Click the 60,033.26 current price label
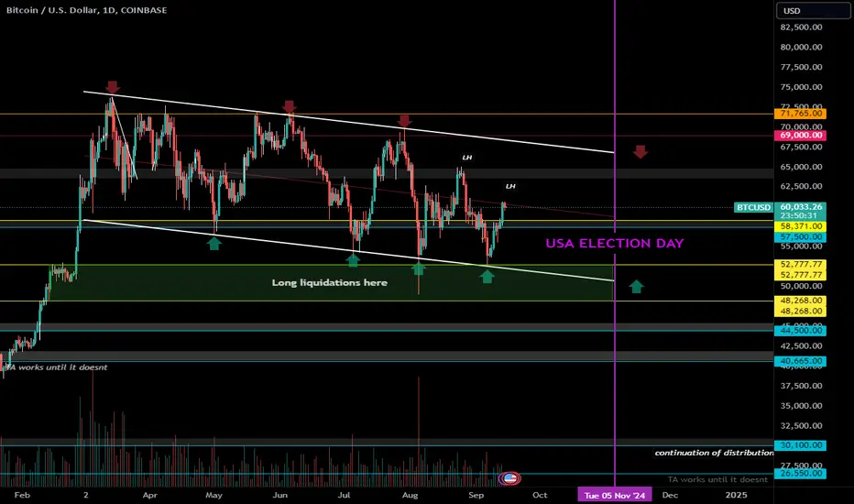Screen dimensions: 854x504 (x=800, y=207)
